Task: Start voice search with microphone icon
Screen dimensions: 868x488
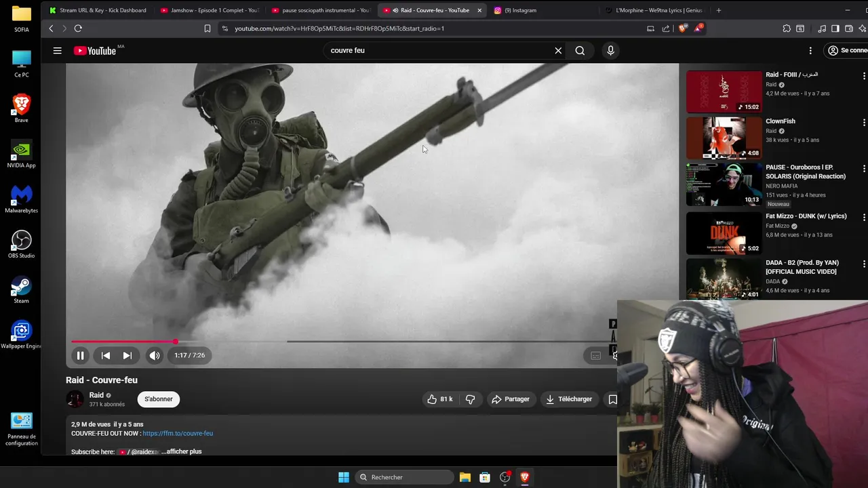Action: pyautogui.click(x=610, y=50)
